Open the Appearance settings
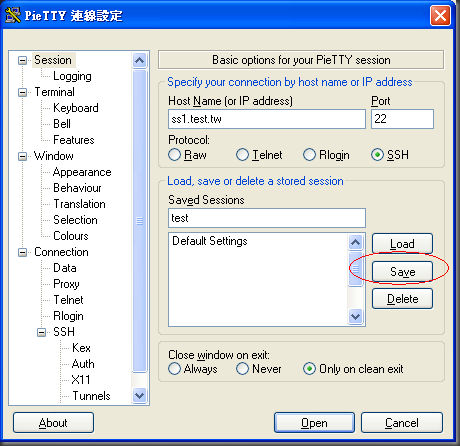The image size is (460, 446). point(82,172)
